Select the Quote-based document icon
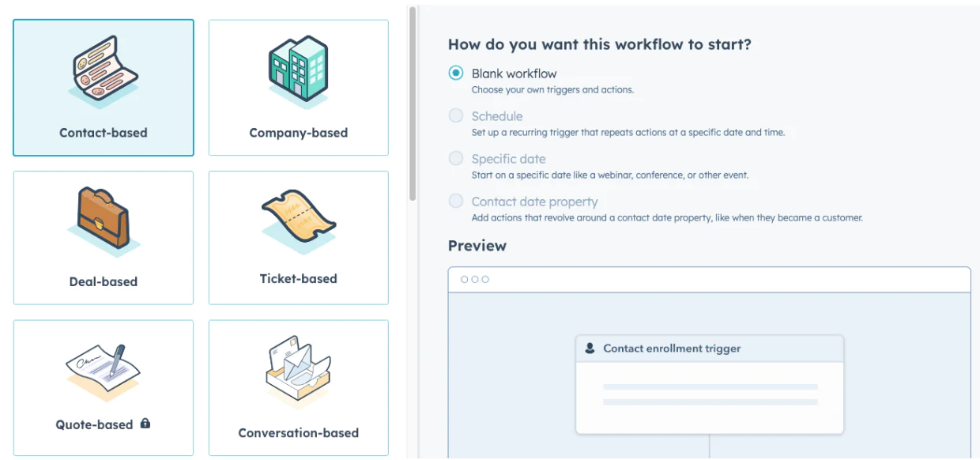 point(103,365)
